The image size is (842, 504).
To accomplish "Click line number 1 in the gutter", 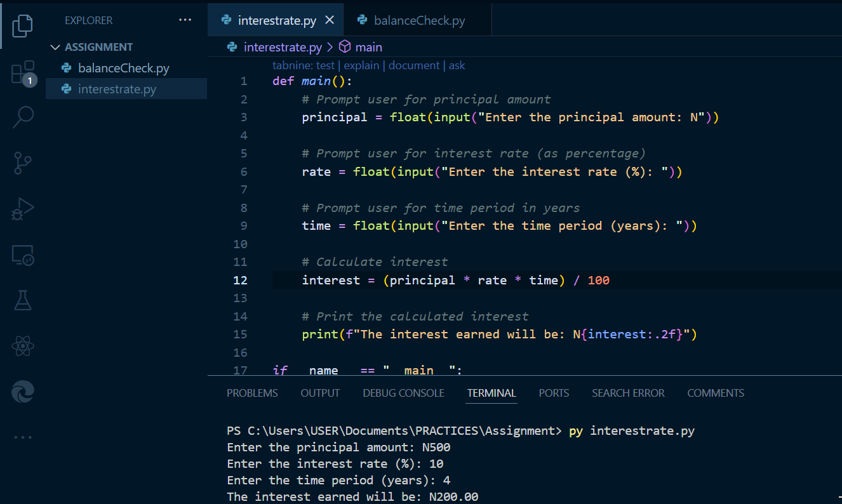I will click(x=244, y=81).
